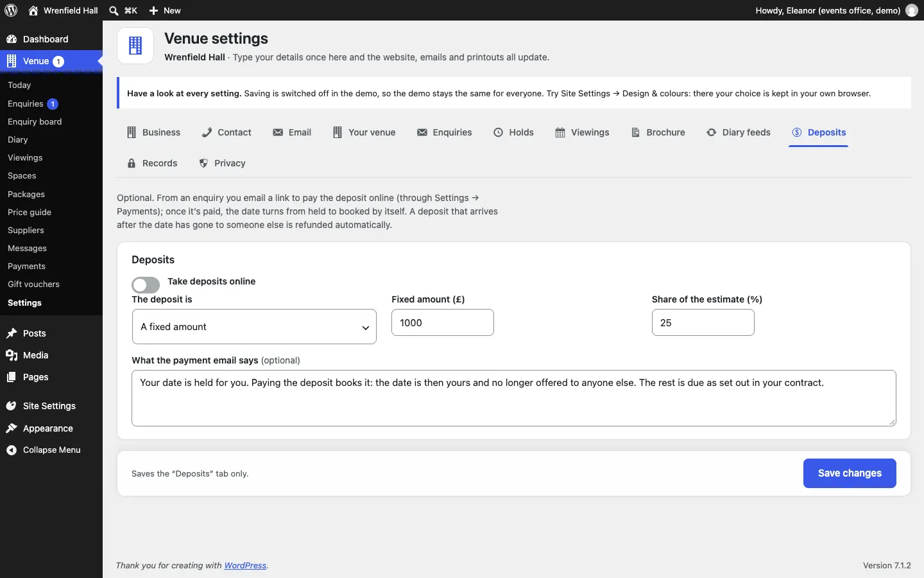
Task: Open the Holds settings tab
Action: pos(514,132)
